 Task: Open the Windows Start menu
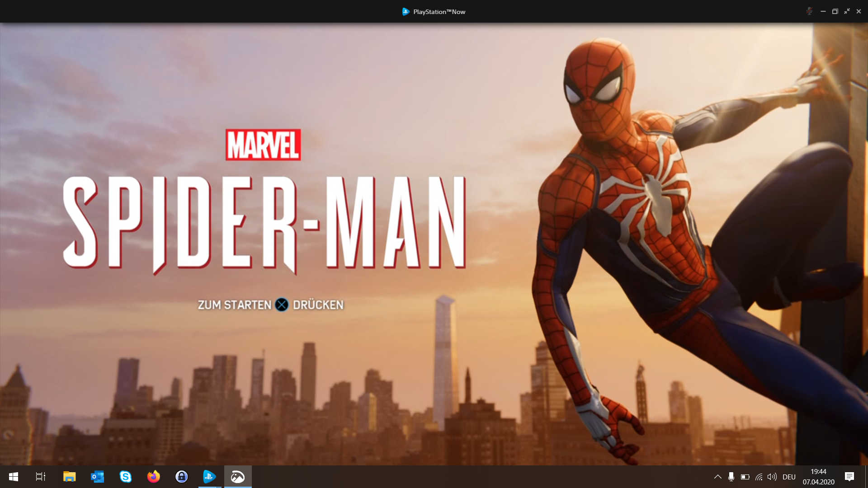(x=14, y=476)
